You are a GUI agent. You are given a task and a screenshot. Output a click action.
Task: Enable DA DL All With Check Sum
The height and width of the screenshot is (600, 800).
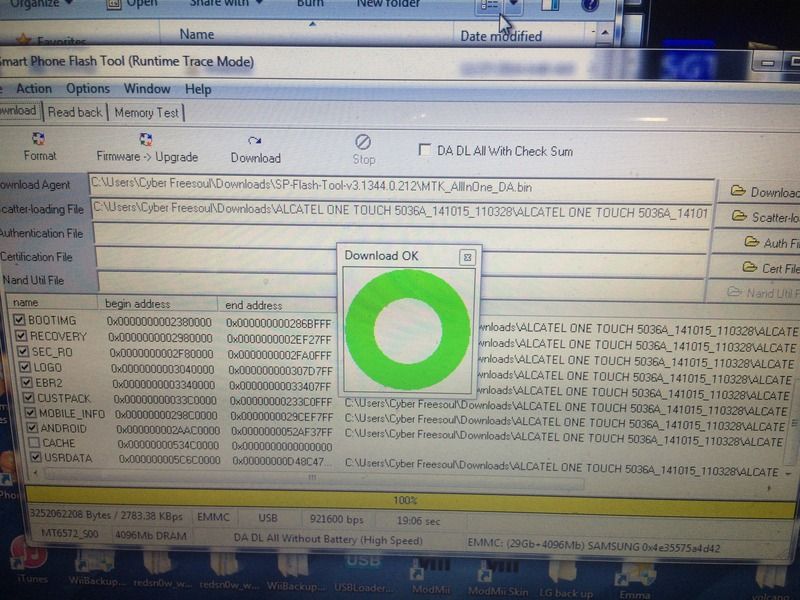pyautogui.click(x=426, y=150)
